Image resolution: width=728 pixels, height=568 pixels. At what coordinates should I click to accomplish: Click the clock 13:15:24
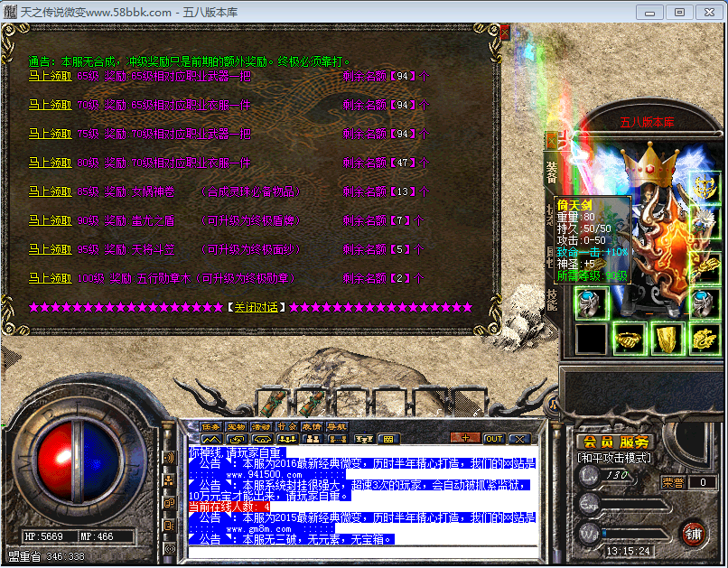[x=628, y=551]
